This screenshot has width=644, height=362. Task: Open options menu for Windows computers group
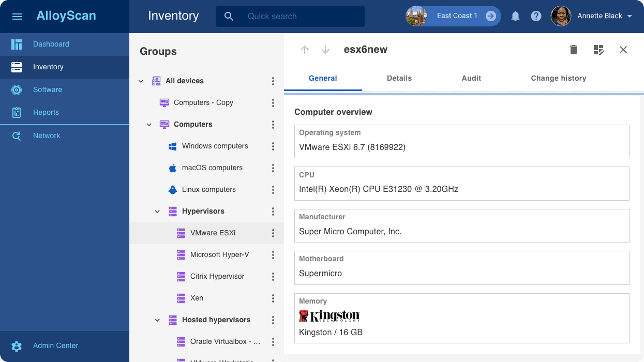pos(273,146)
